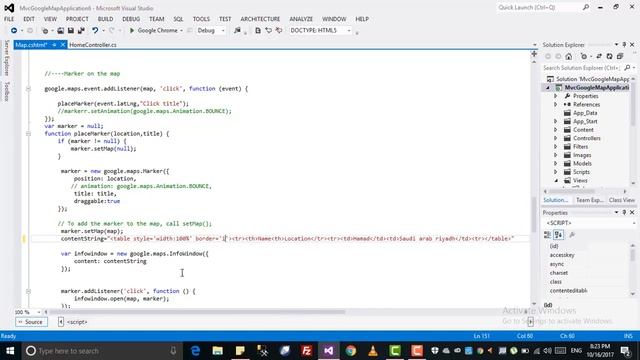The width and height of the screenshot is (640, 360).
Task: Open the Toolbox side tab
Action: (x=7, y=91)
